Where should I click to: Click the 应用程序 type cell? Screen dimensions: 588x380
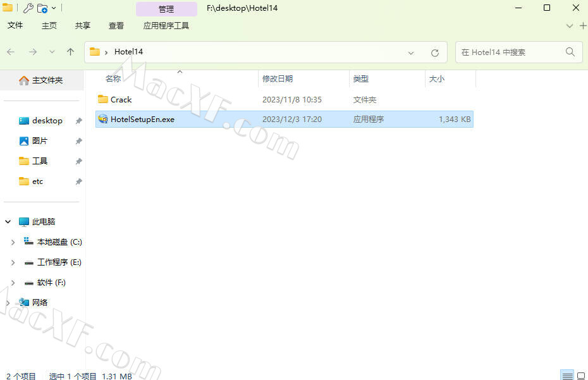point(368,120)
